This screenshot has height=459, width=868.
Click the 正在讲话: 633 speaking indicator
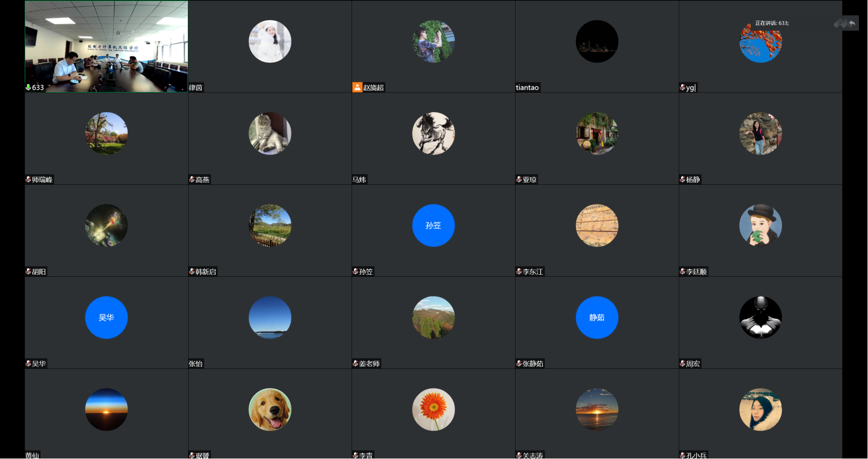[771, 23]
